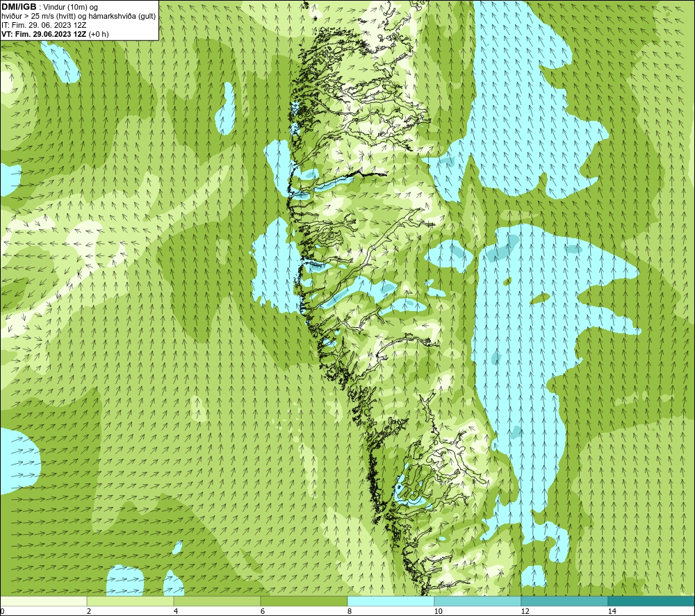The image size is (695, 616).
Task: Click the '10' label on the color scale
Action: tap(438, 611)
